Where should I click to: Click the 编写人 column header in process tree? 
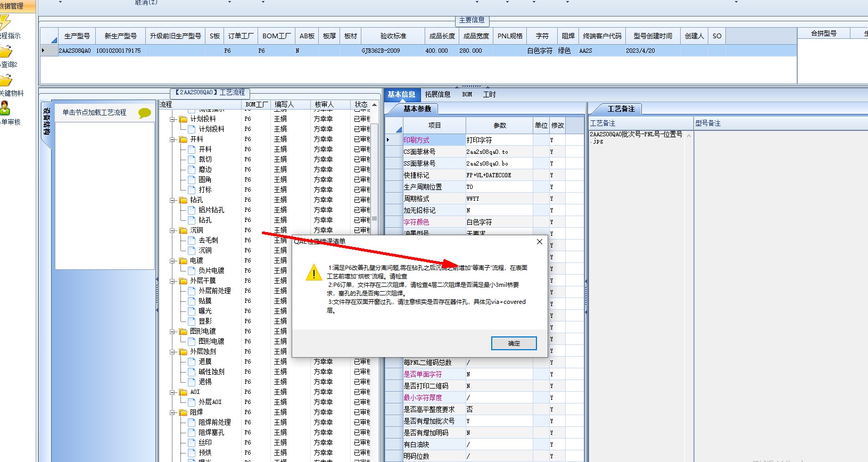291,105
